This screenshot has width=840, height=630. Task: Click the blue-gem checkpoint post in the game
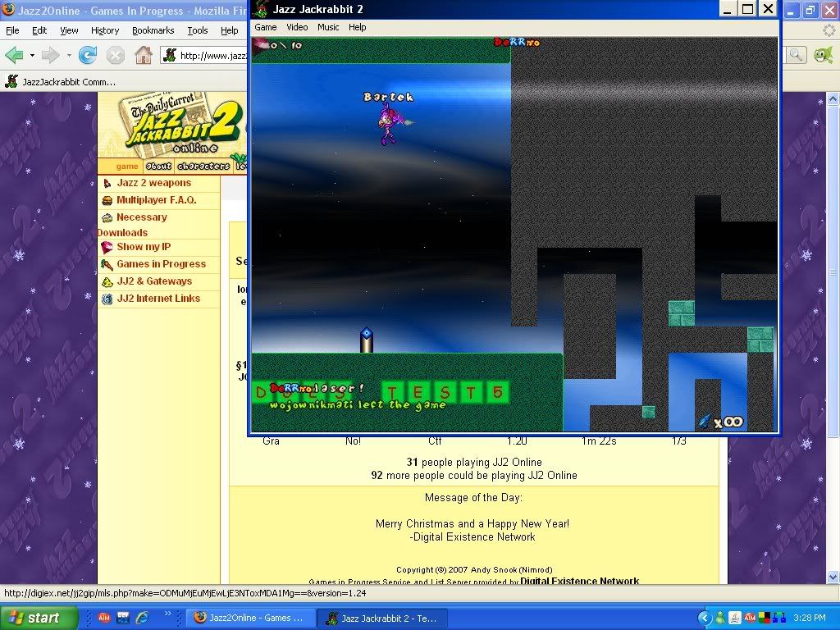click(367, 340)
